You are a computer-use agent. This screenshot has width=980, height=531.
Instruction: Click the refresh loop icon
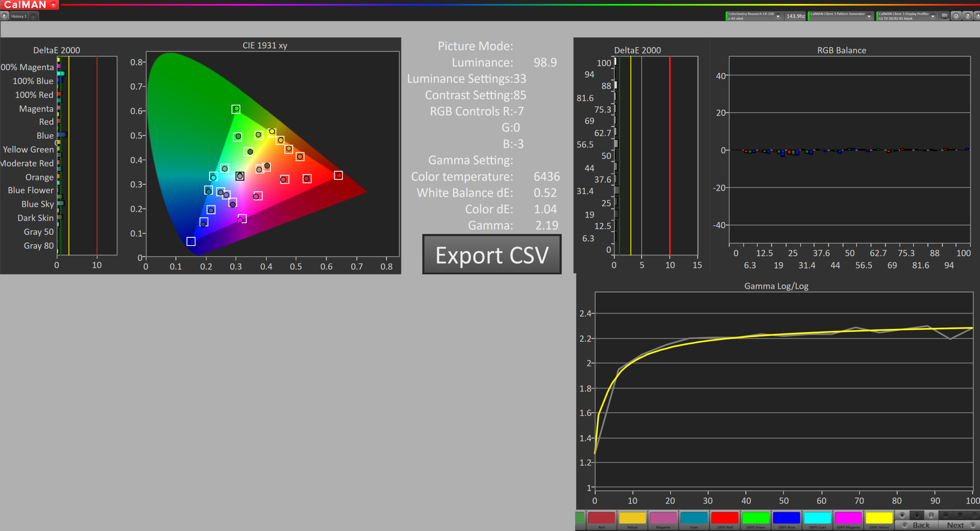960,515
